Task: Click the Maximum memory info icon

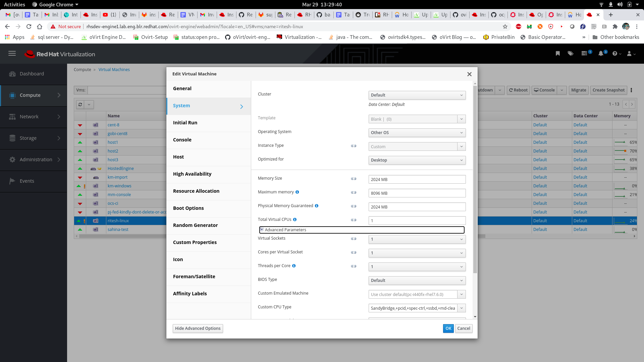Action: (297, 192)
